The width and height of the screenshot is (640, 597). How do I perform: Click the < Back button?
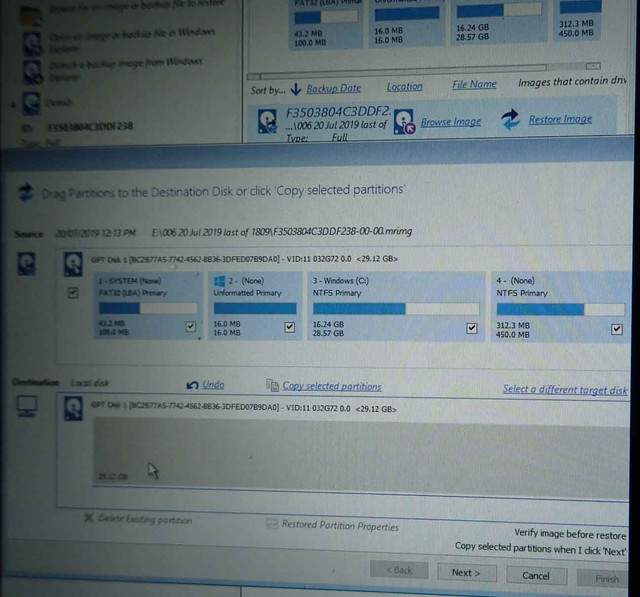tap(399, 570)
